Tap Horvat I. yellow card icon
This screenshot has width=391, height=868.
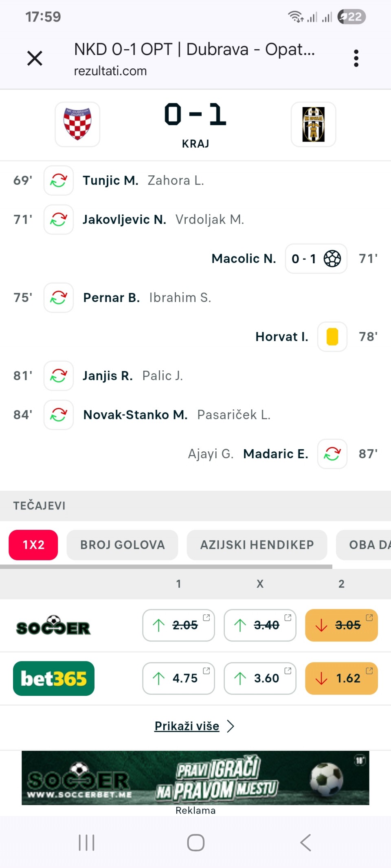click(x=332, y=337)
